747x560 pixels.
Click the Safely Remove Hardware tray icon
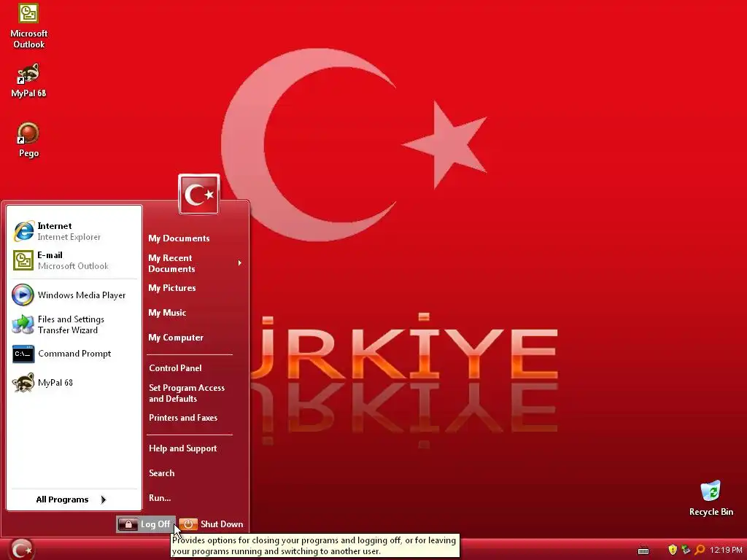point(686,550)
